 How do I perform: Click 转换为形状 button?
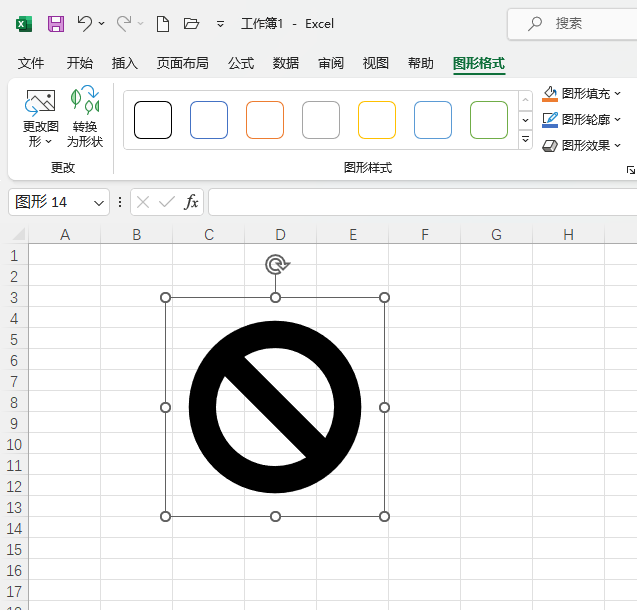pyautogui.click(x=84, y=118)
